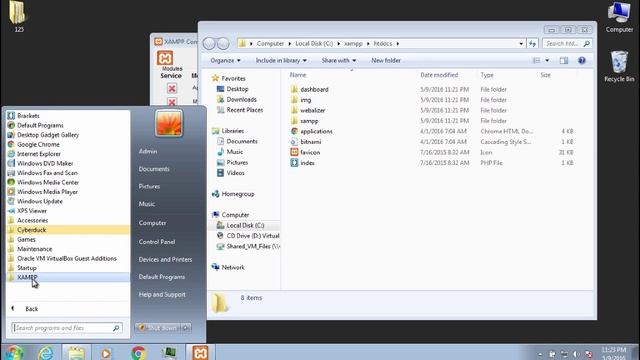Open Downloads in Favorites
Viewport: 640px width, 360px height.
(x=241, y=99)
